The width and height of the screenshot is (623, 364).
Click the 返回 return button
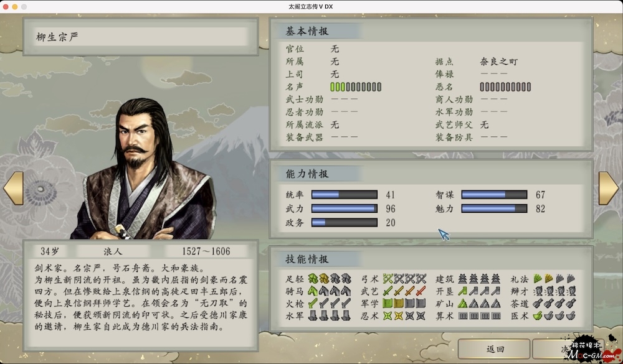[494, 349]
